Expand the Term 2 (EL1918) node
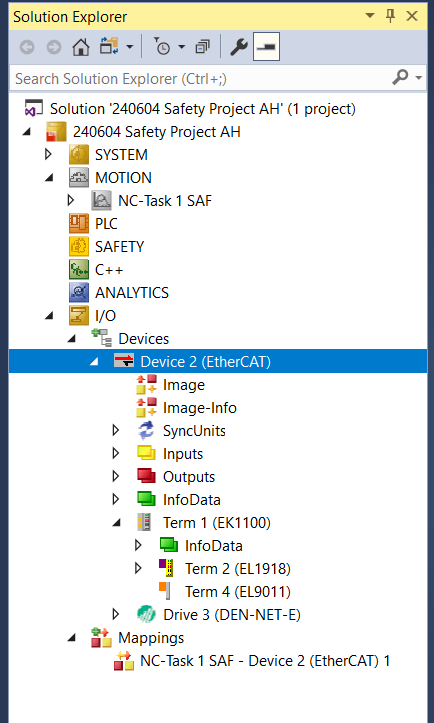Viewport: 434px width, 723px height. (x=137, y=569)
